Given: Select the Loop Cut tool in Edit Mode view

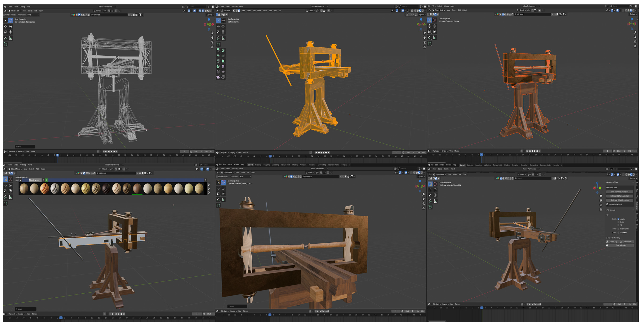Looking at the screenshot, I should tap(223, 56).
